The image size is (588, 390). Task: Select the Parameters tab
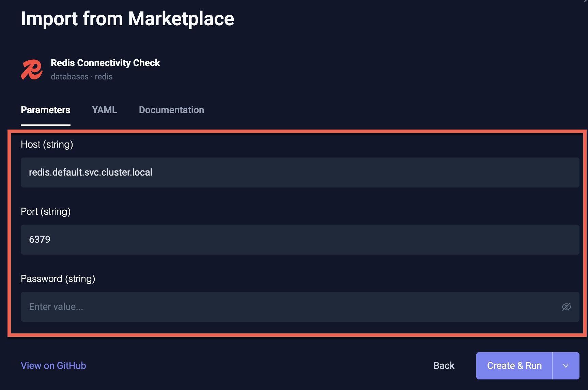tap(45, 110)
